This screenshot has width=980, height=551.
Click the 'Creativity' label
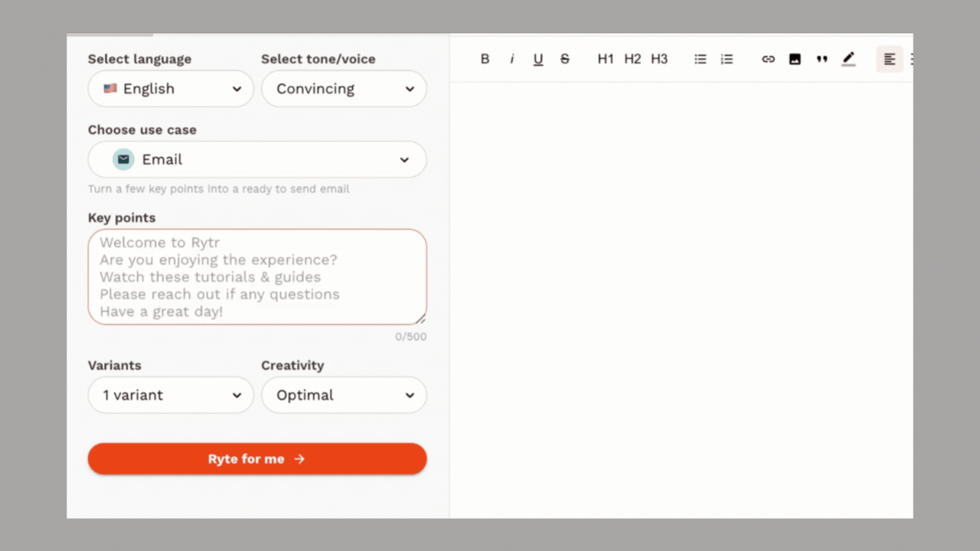coord(292,366)
